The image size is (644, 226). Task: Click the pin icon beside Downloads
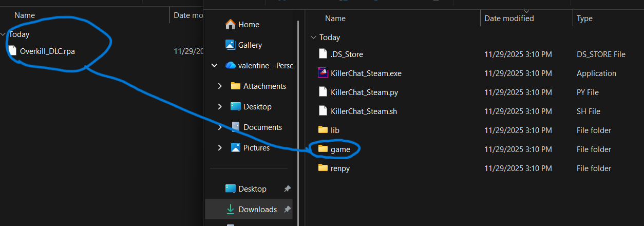[x=288, y=209]
